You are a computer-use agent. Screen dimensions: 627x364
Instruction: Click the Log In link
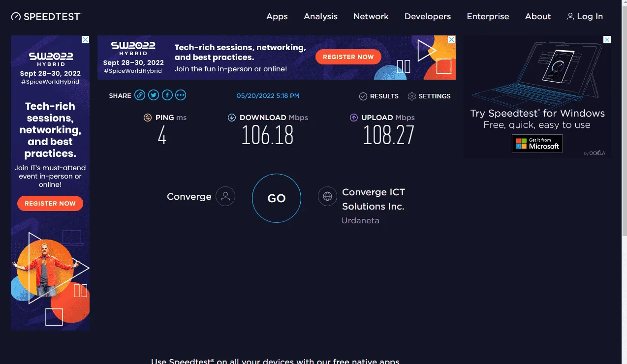pyautogui.click(x=585, y=16)
